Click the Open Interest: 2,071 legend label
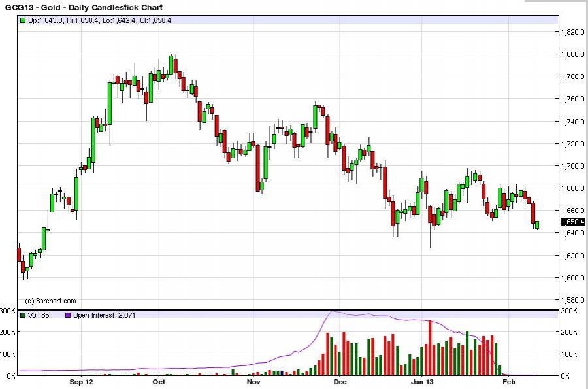This screenshot has width=588, height=389. pyautogui.click(x=105, y=315)
